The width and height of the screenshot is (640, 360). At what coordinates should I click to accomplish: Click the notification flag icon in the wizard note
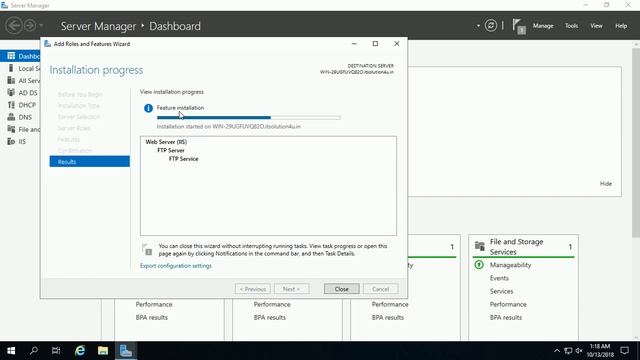tap(147, 249)
